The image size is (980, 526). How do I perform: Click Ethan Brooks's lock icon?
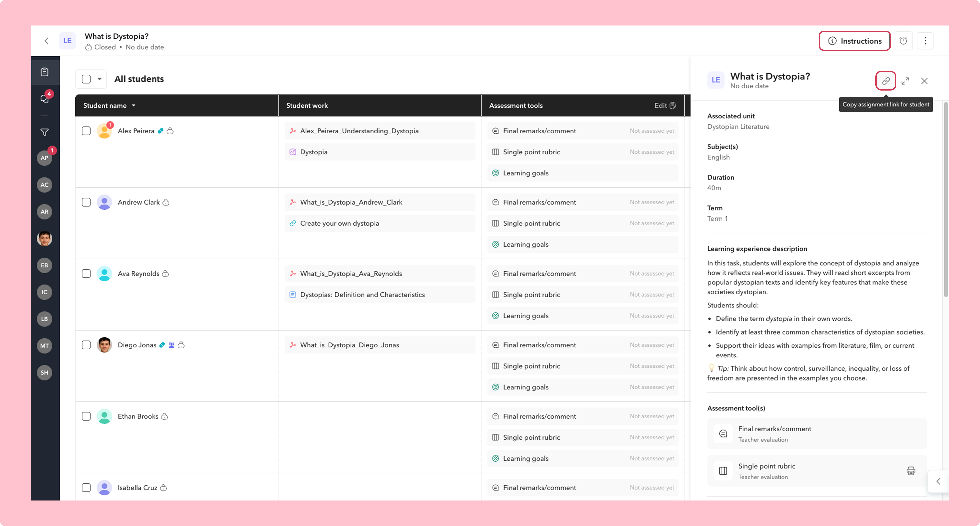coord(164,416)
